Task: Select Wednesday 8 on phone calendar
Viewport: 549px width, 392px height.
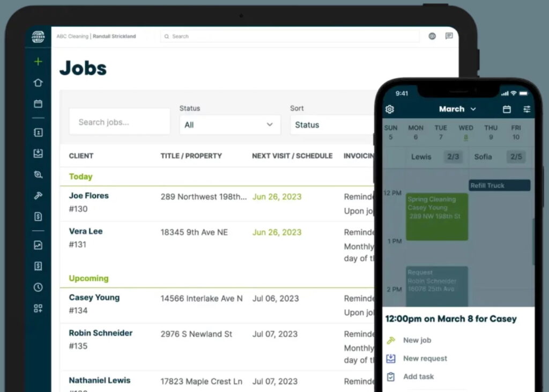Action: [x=466, y=132]
